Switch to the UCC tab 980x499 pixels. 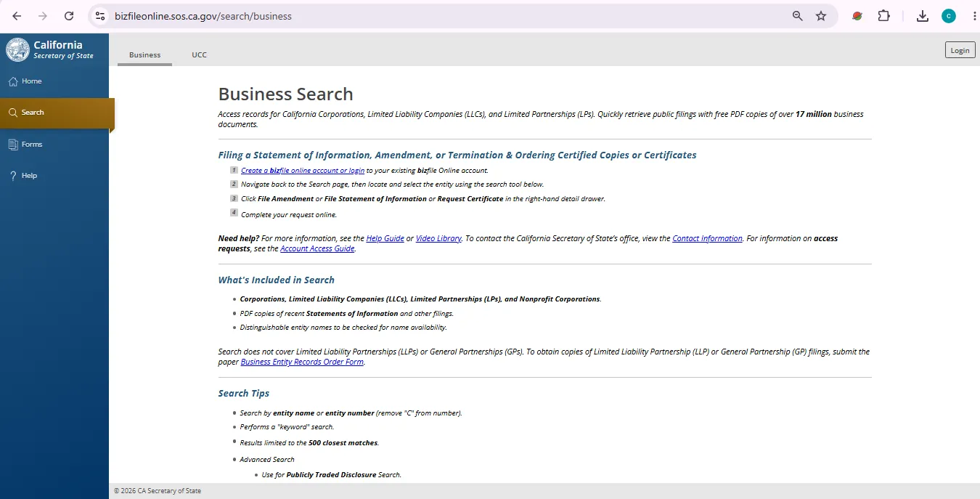coord(199,54)
